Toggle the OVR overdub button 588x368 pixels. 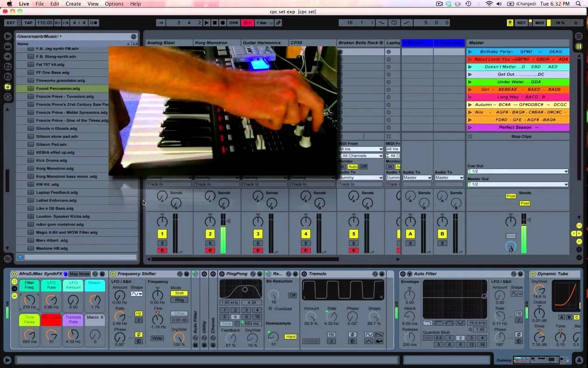(233, 22)
